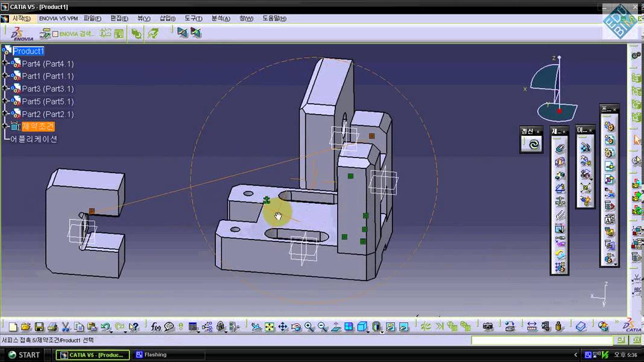Click the Open file folder icon
The image size is (644, 362).
[26, 326]
